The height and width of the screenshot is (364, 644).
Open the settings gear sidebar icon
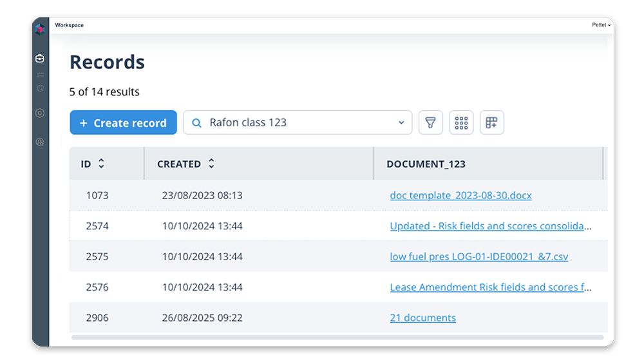(x=40, y=113)
